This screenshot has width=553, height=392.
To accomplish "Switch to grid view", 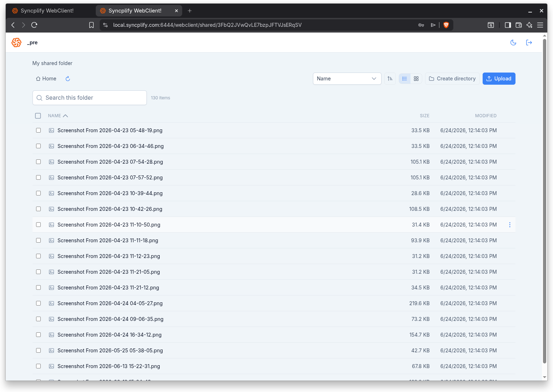I will tap(416, 79).
